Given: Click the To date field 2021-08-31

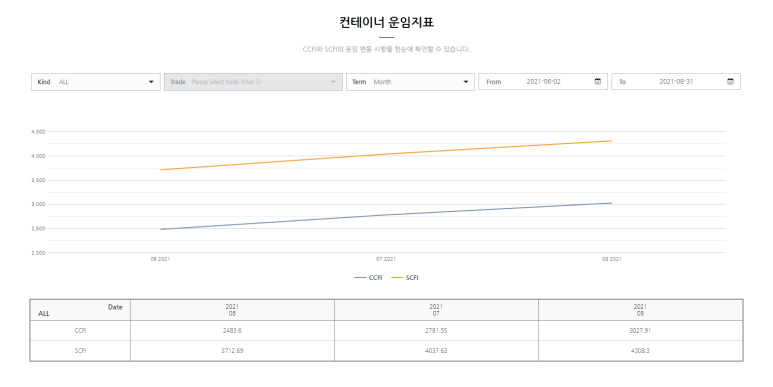Looking at the screenshot, I should tap(676, 82).
